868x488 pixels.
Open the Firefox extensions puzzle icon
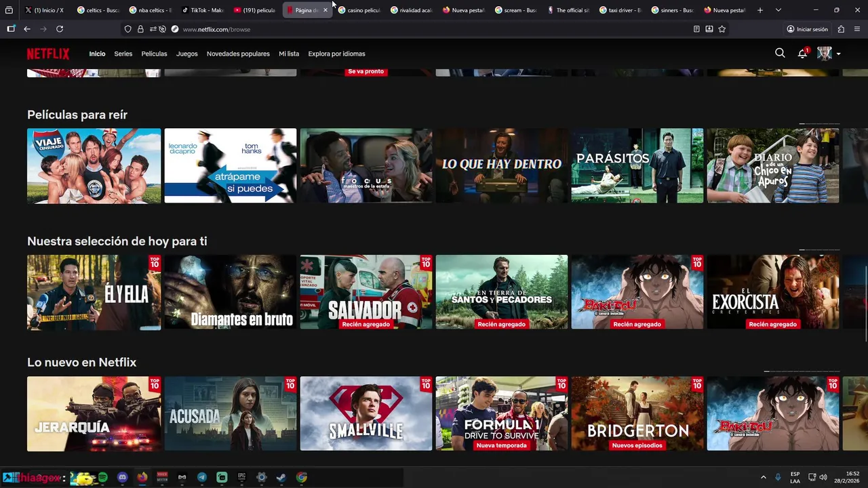tap(841, 29)
